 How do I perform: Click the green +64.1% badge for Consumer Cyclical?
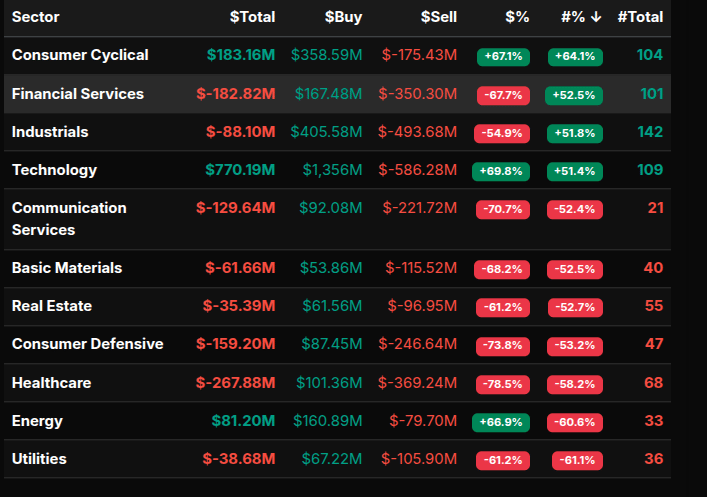(x=575, y=56)
